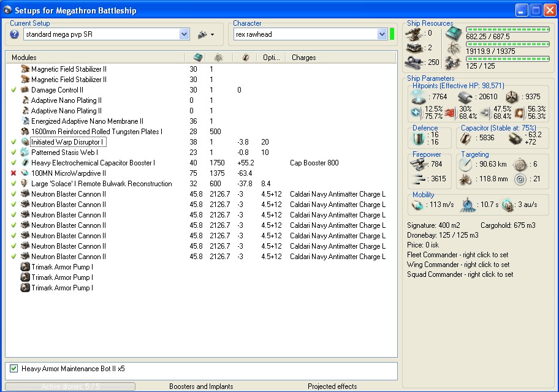Image resolution: width=559 pixels, height=392 pixels.
Task: Click the Charges column header
Action: click(304, 58)
